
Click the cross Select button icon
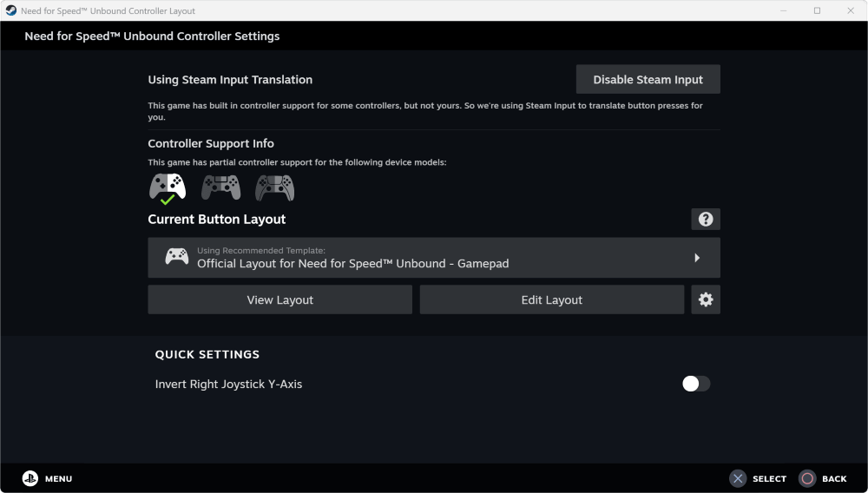pos(738,478)
